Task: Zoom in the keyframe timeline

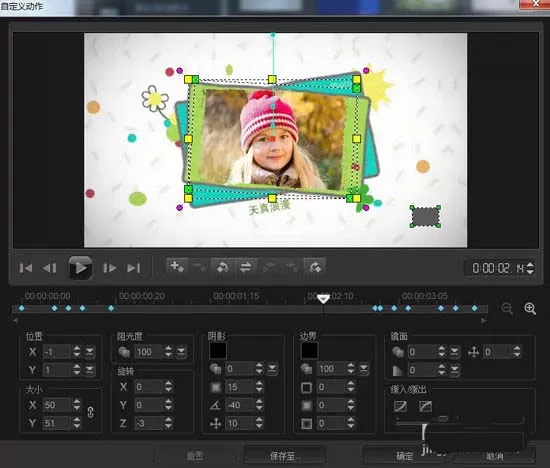Action: click(530, 309)
